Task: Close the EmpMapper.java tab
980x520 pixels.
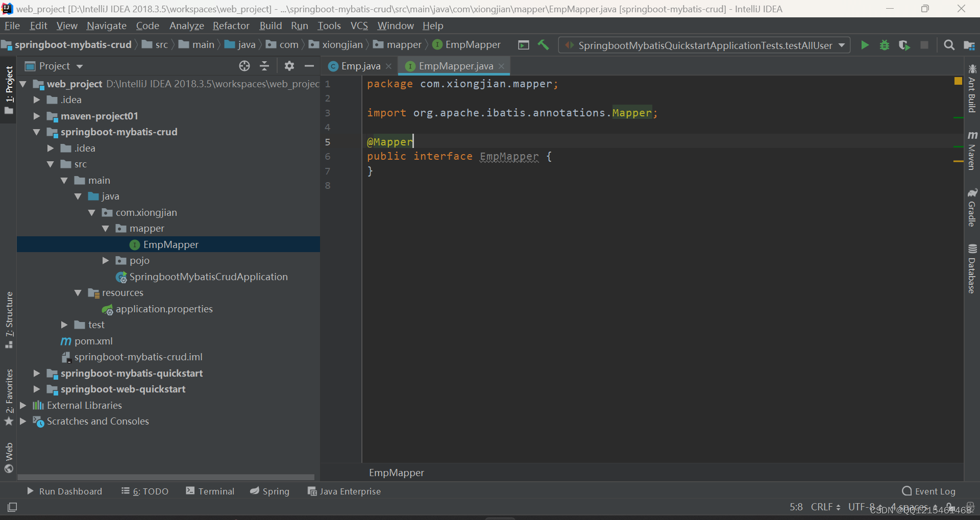Action: click(x=501, y=66)
